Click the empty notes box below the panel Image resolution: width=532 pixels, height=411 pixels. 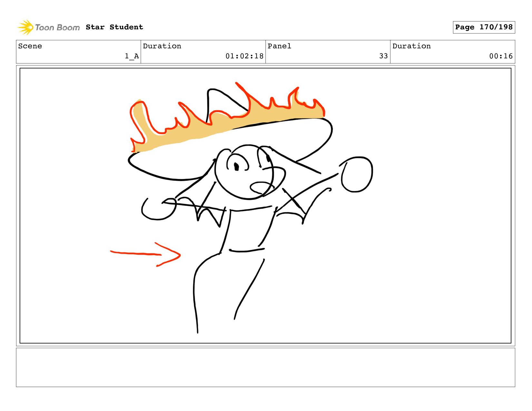pyautogui.click(x=265, y=367)
